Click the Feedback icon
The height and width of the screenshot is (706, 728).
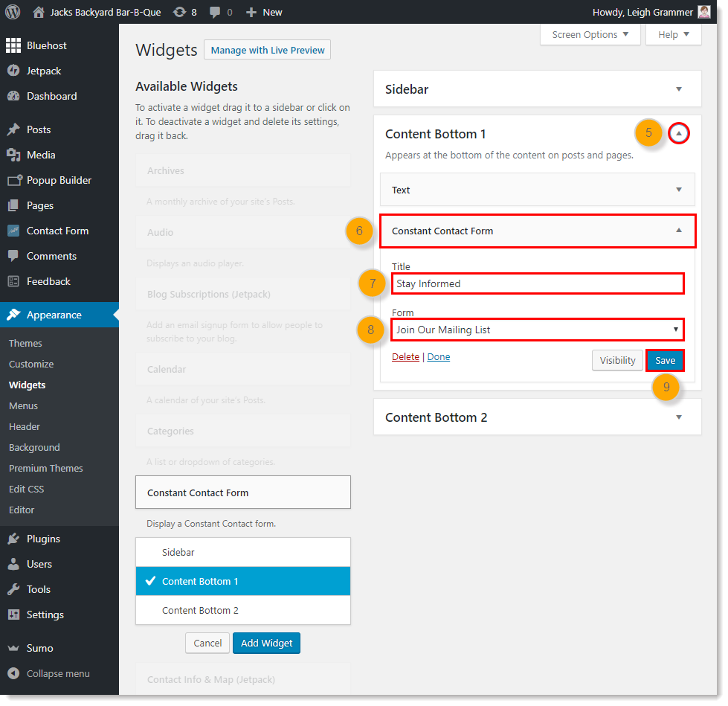(13, 281)
